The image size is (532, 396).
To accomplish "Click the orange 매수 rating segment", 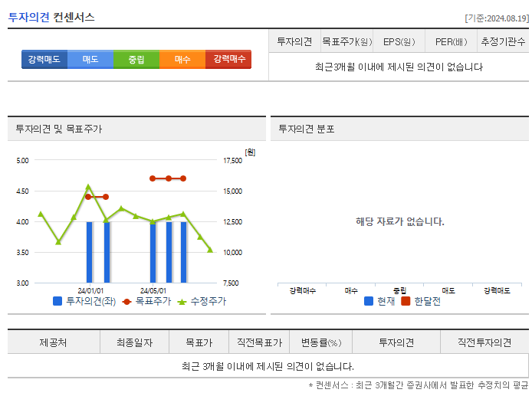I will pos(182,59).
